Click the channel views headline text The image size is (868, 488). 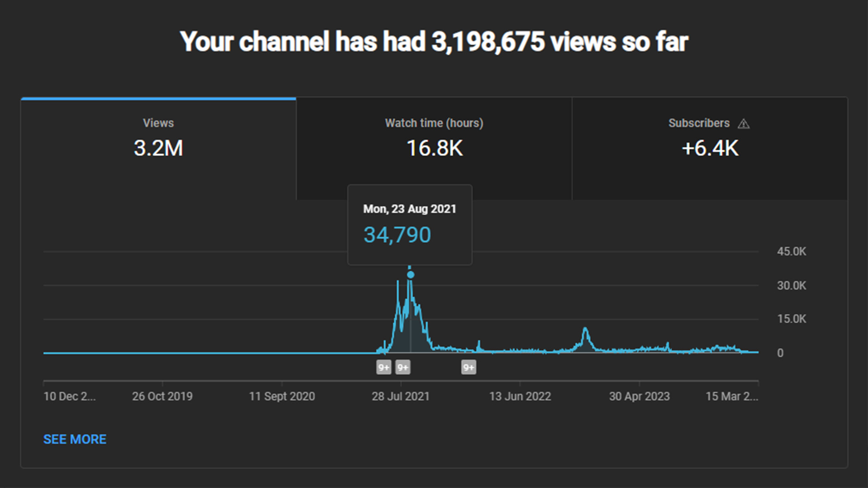[x=434, y=42]
